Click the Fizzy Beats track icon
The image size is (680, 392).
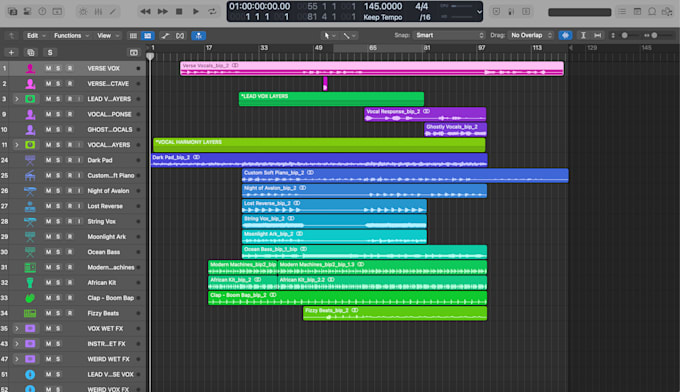[30, 314]
